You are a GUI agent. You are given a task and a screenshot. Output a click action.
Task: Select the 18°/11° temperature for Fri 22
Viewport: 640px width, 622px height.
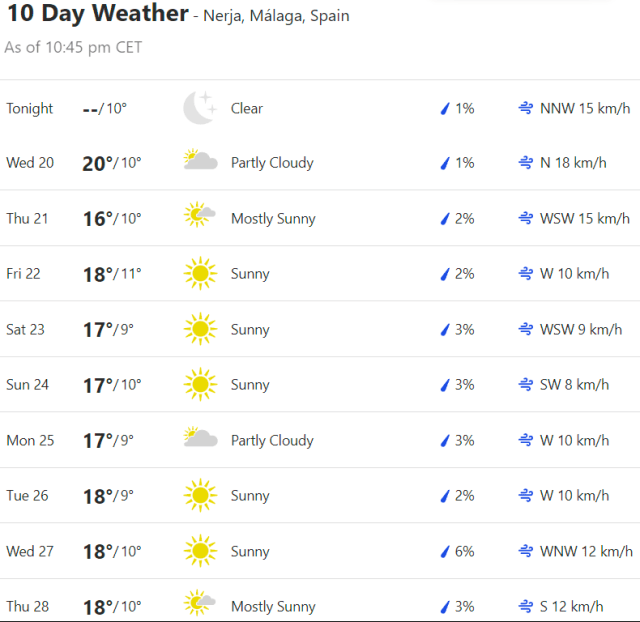click(x=112, y=274)
